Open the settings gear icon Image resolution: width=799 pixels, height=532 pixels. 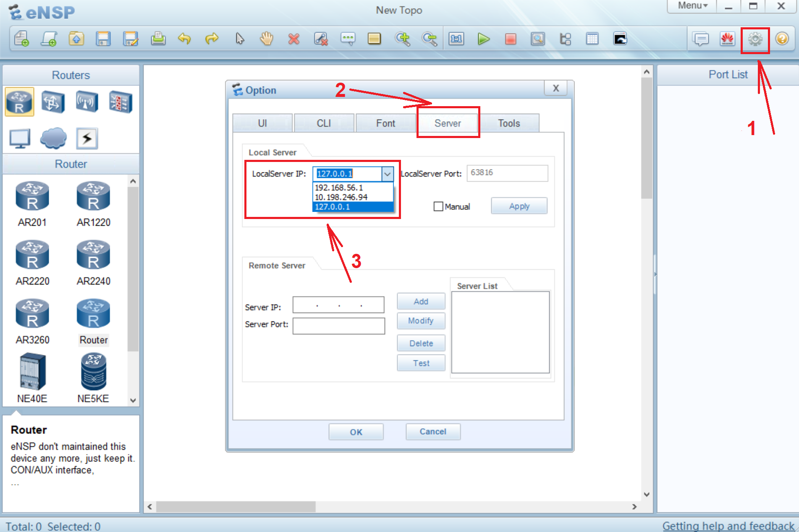click(x=755, y=39)
